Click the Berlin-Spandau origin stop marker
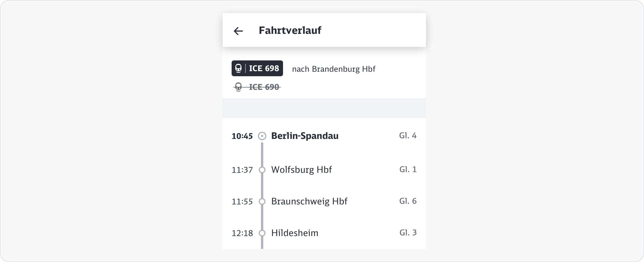 click(262, 136)
